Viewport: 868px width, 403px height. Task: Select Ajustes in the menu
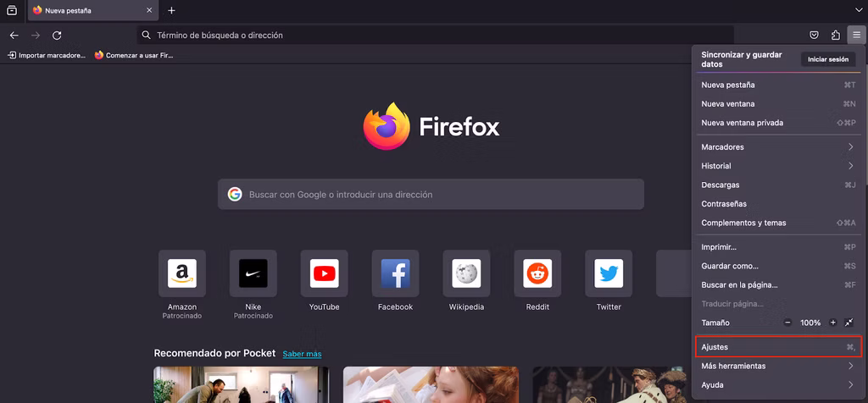tap(778, 347)
